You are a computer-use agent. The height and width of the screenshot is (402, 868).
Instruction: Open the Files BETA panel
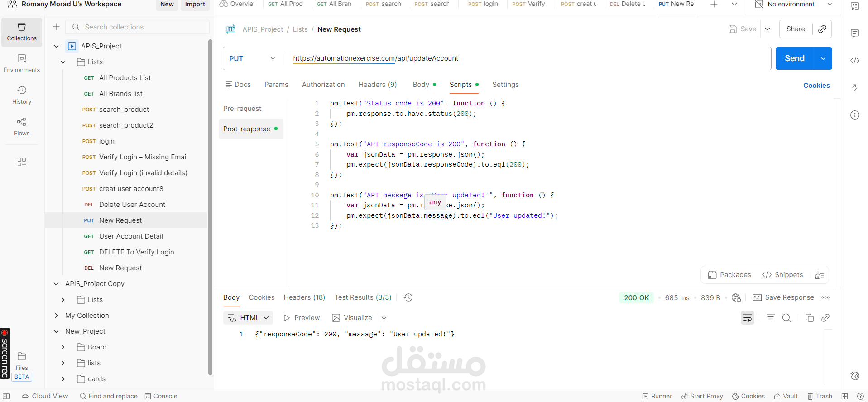tap(22, 366)
